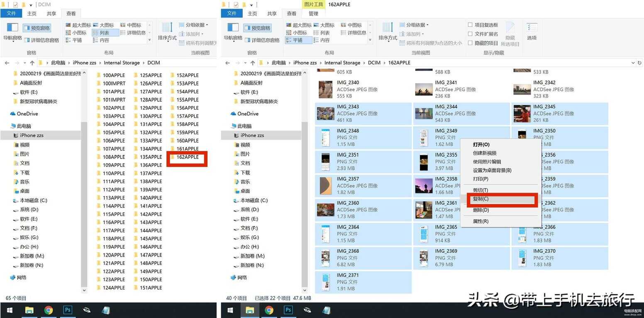Choose List layout in 162APPLE window ribbon
Screen dimensions: 644x318
pyautogui.click(x=322, y=33)
